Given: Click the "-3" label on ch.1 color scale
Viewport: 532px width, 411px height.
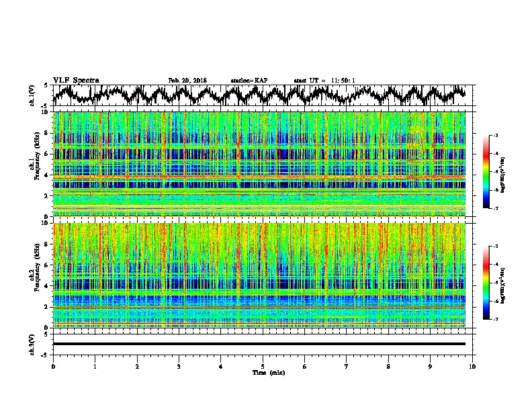Looking at the screenshot, I should [x=496, y=135].
